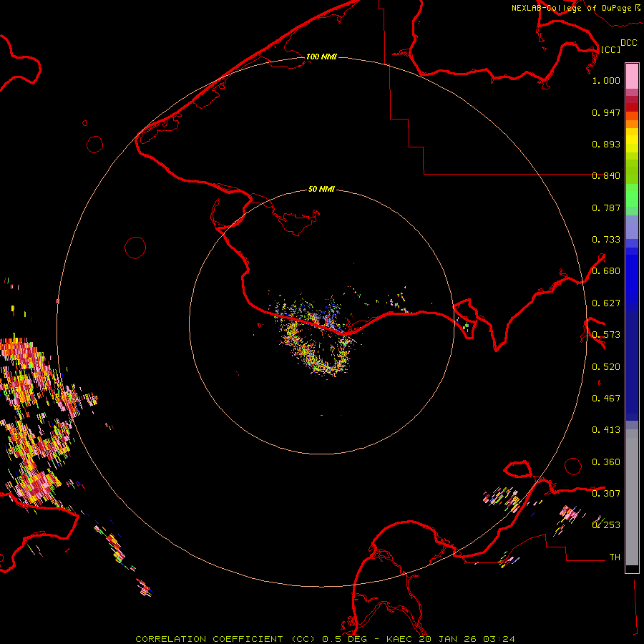Select the 100 NMI range ring label
Viewport: 644px width, 644px height.
point(321,57)
